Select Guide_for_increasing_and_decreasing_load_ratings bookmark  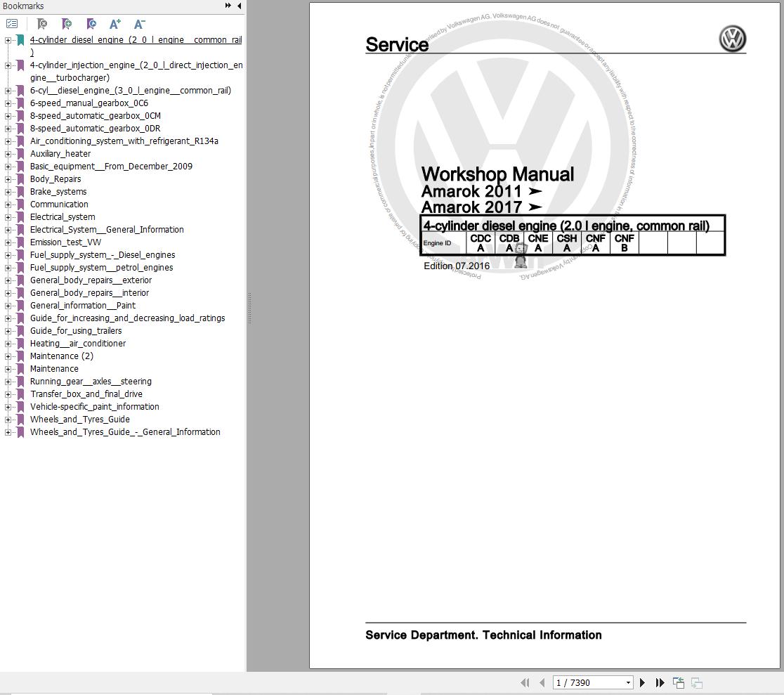[127, 318]
